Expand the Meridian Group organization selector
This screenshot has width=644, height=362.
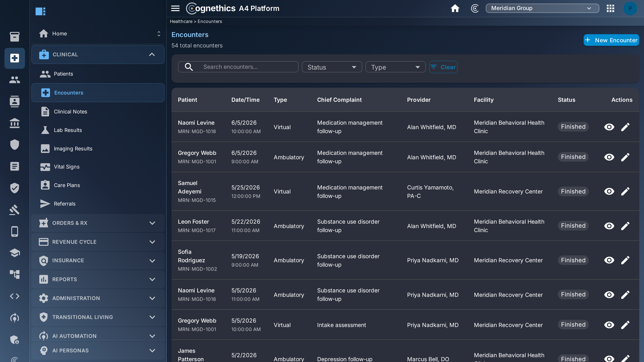pyautogui.click(x=542, y=8)
